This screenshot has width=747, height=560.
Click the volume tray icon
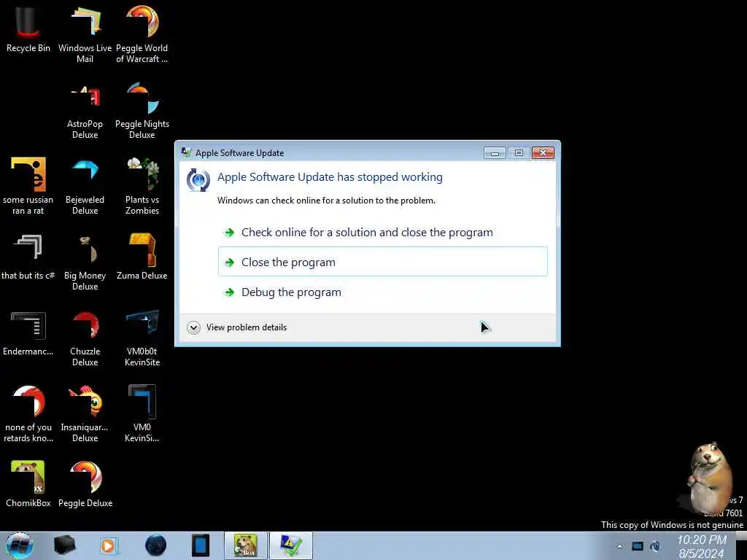click(656, 546)
